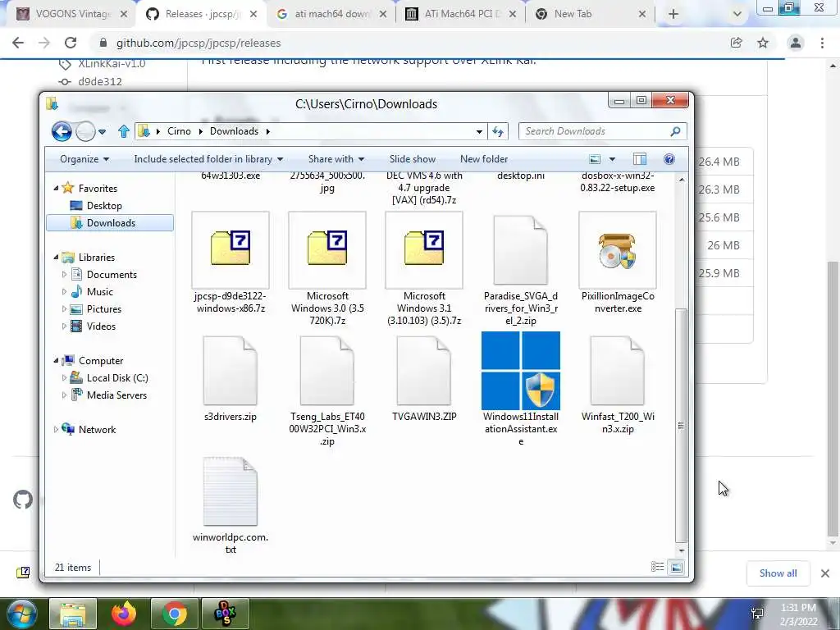This screenshot has width=840, height=630.
Task: Open the DOSBox taskbar icon
Action: (x=225, y=614)
